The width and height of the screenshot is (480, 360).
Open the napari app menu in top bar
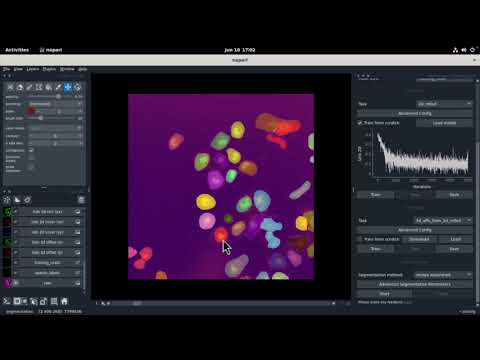[x=51, y=50]
